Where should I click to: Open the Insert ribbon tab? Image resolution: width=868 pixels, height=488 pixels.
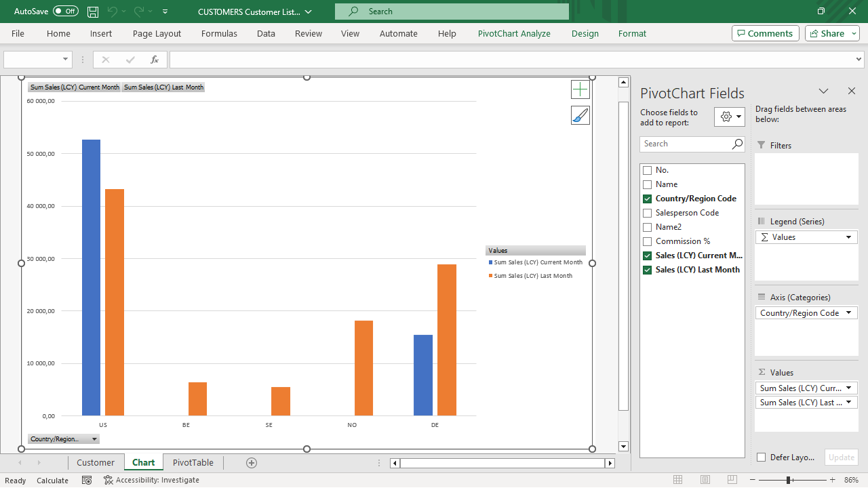101,33
